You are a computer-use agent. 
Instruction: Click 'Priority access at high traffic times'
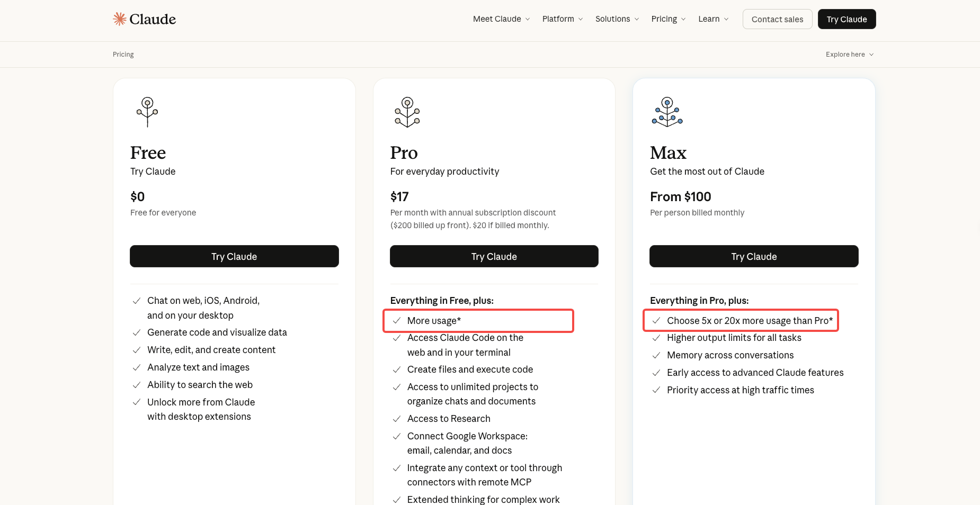pos(741,390)
